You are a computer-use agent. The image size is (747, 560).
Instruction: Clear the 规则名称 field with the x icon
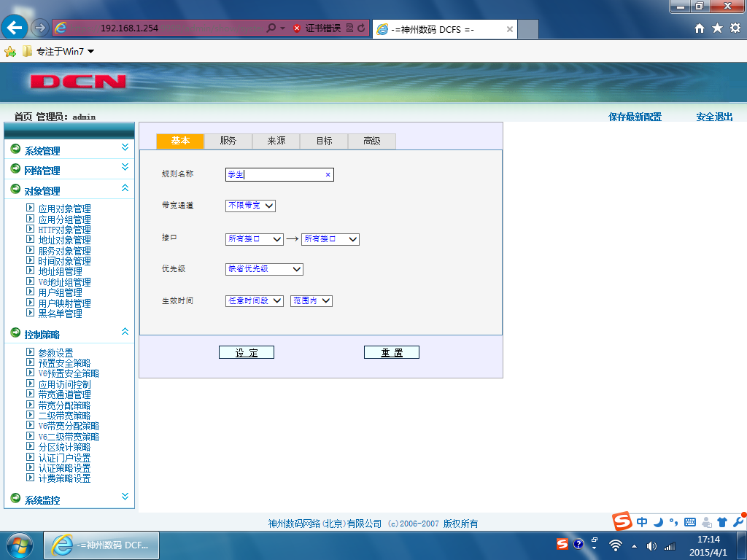pos(328,175)
